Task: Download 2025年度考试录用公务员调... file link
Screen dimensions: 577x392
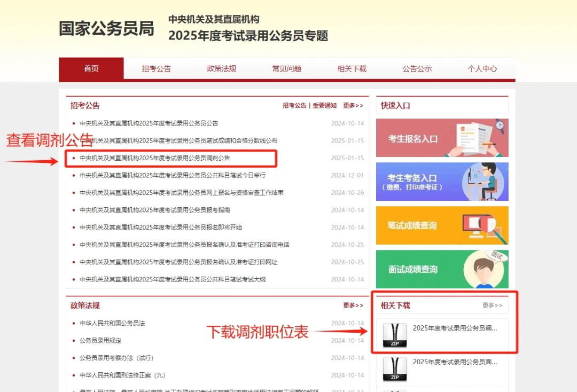Action: (x=455, y=328)
